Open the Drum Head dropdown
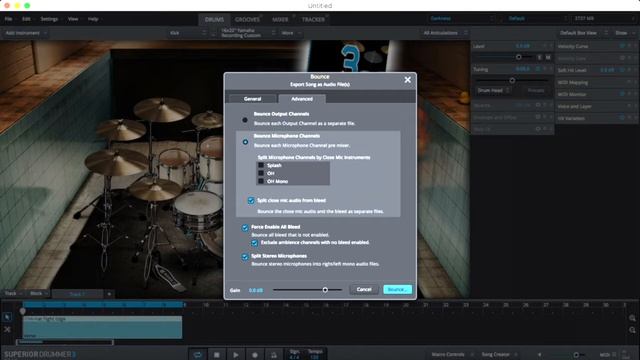Screen dimensions: 640x360 493,90
